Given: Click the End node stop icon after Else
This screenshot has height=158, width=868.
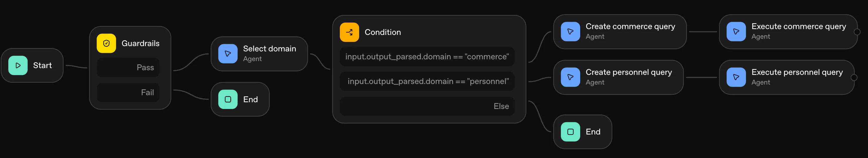Looking at the screenshot, I should point(570,132).
